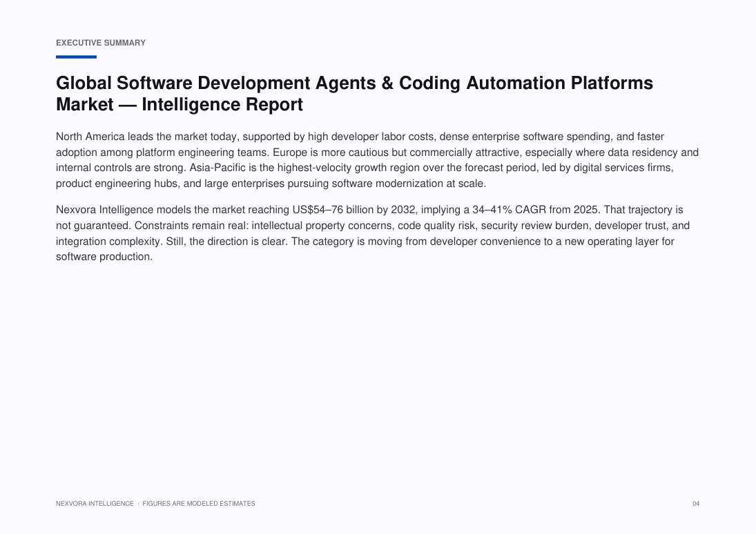Viewport: 756px width, 534px height.
Task: Click the "34–41% CAGR" value
Action: (509, 210)
